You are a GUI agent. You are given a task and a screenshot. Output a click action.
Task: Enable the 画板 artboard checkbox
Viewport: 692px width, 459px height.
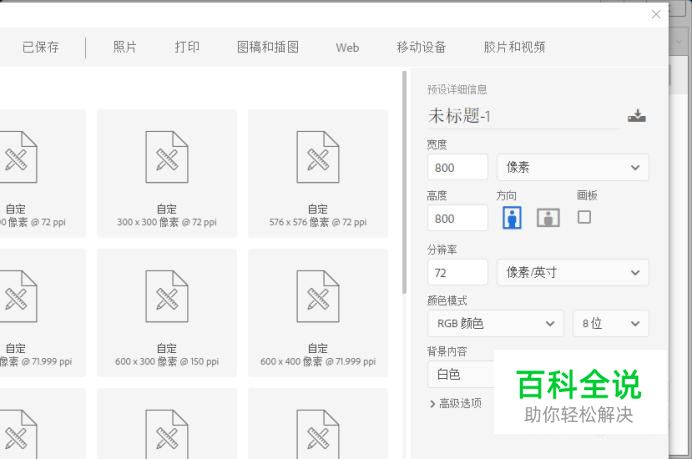[584, 217]
